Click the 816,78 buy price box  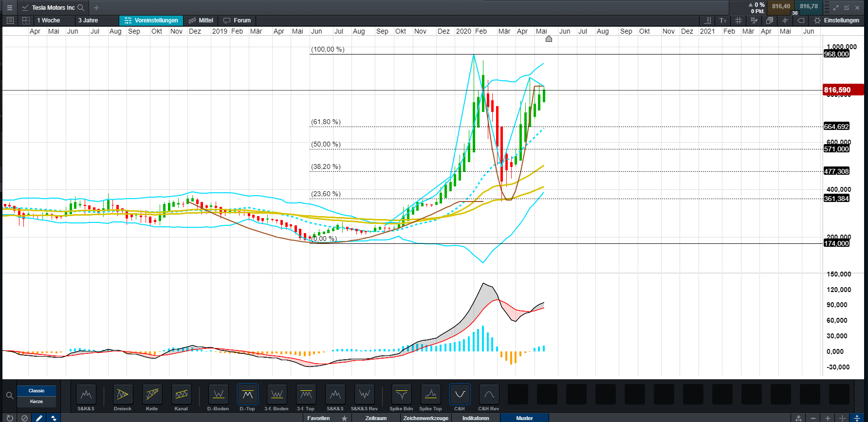(x=809, y=7)
